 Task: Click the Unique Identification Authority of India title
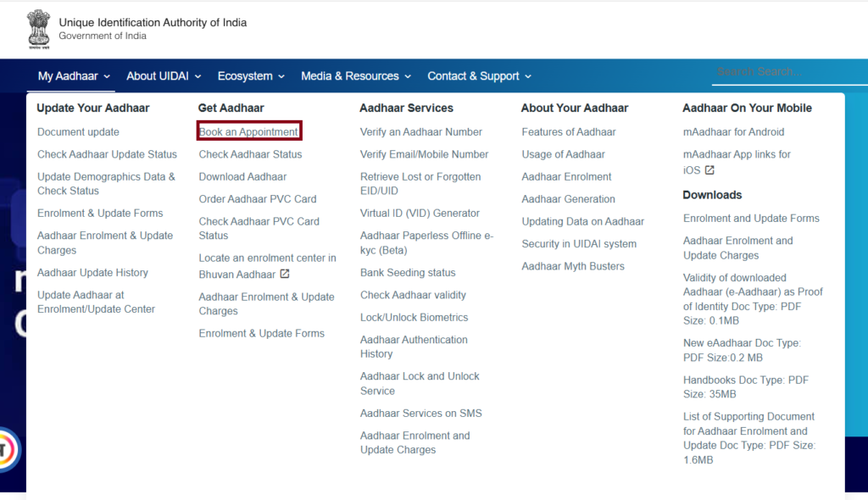pos(153,23)
